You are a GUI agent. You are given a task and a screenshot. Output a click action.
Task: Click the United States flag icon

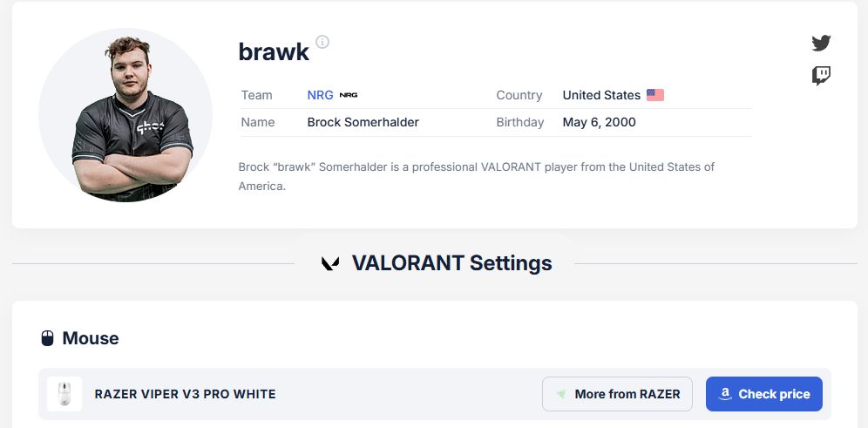(x=655, y=95)
